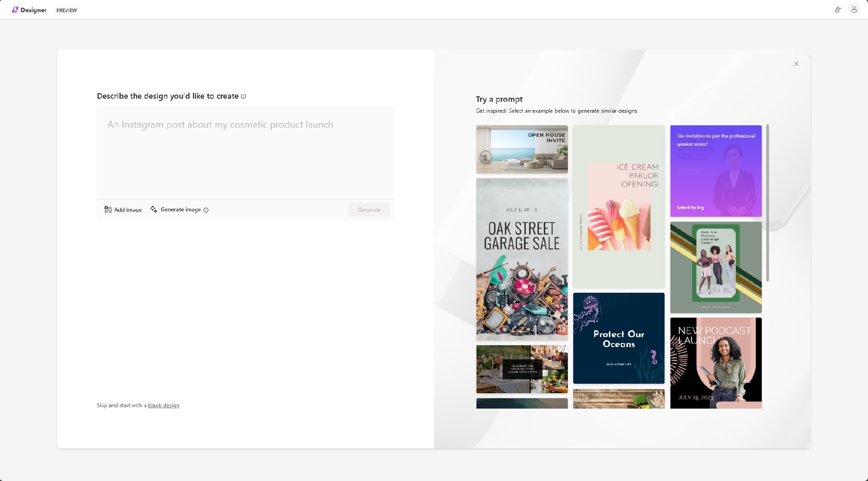Select the Protect Our Oceans design
Viewport: 868px width, 481px height.
pos(618,338)
